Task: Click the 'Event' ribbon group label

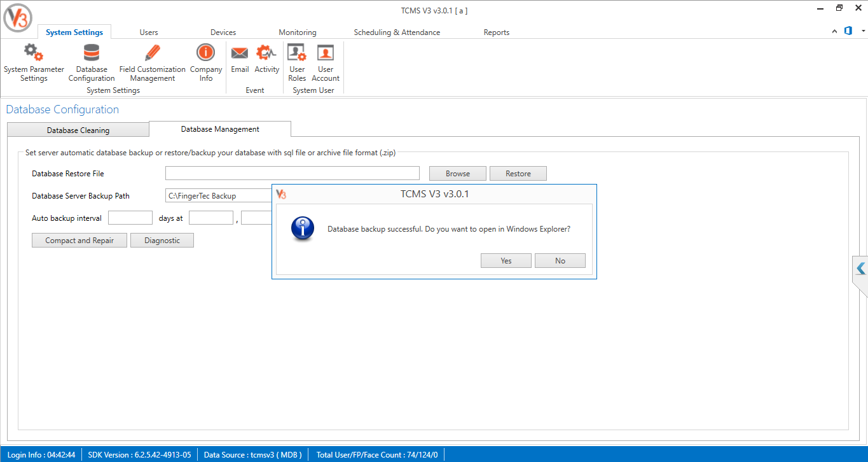Action: point(255,90)
